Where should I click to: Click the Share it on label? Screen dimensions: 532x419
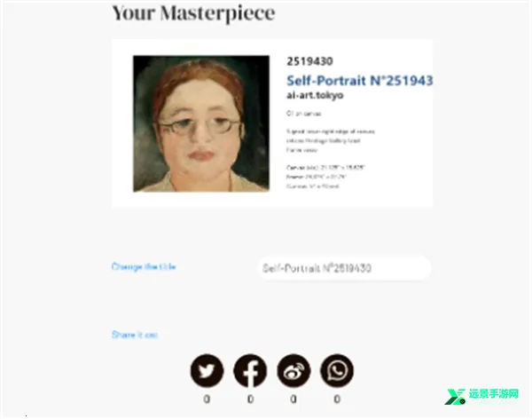[x=135, y=335]
